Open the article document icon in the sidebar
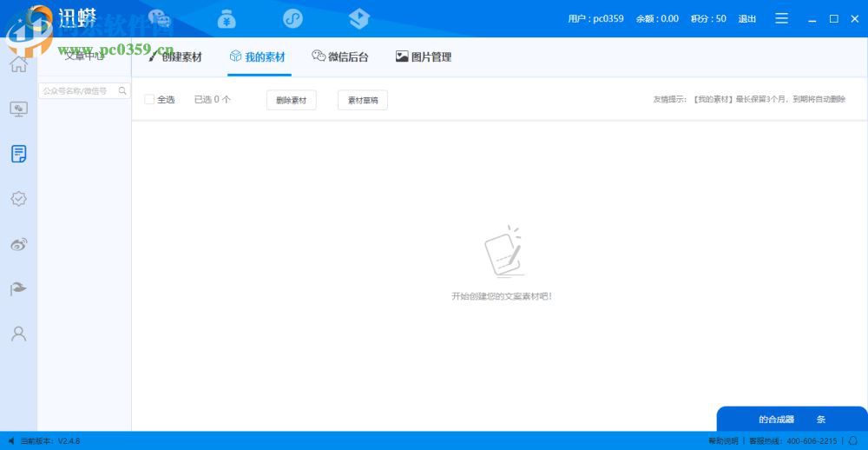 click(x=19, y=154)
